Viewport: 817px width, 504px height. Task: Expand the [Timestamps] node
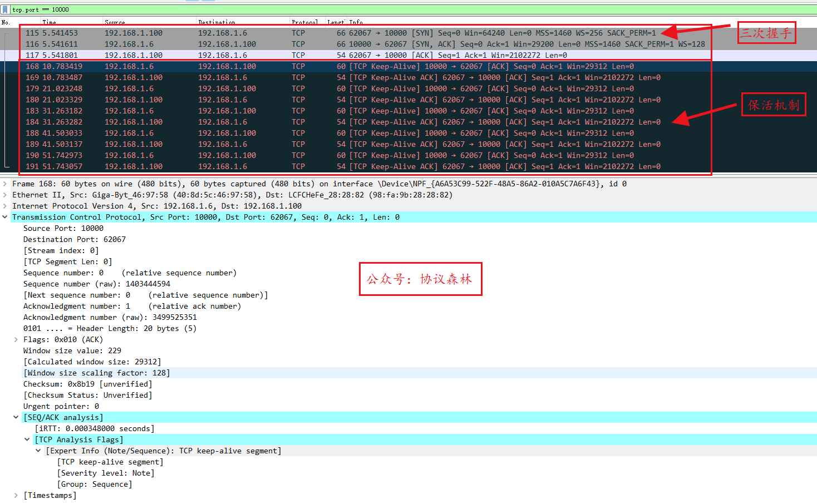[16, 495]
